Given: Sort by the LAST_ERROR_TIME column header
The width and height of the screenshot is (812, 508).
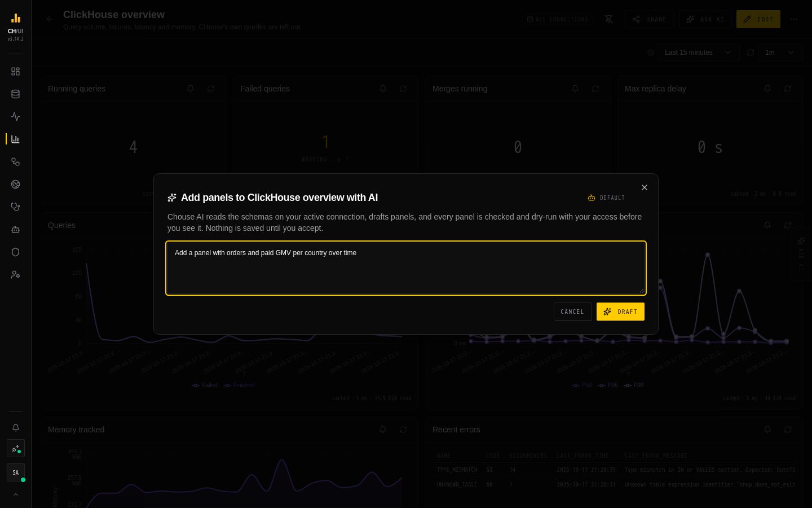Looking at the screenshot, I should pyautogui.click(x=582, y=456).
